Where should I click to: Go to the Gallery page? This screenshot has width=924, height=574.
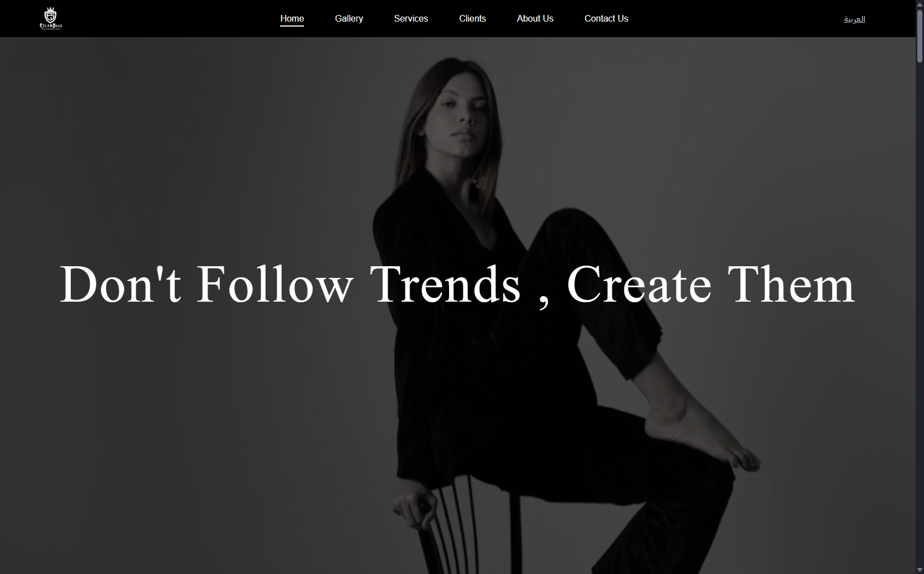[x=349, y=18]
